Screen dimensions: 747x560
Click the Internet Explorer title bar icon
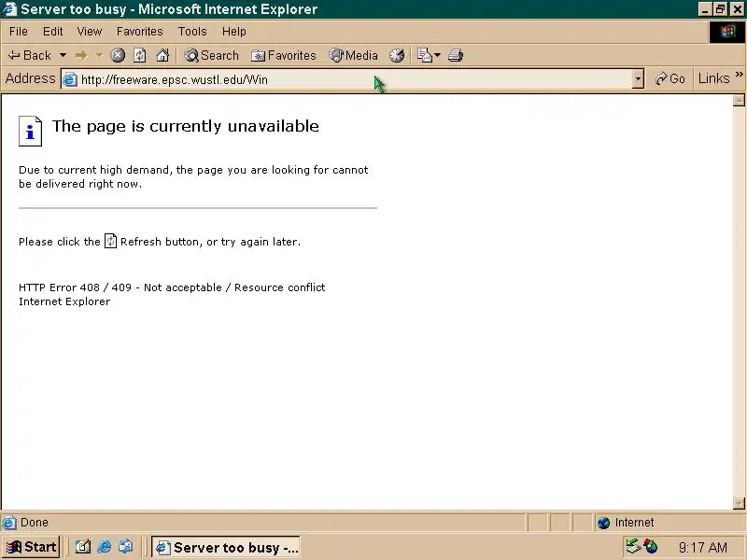pos(10,9)
